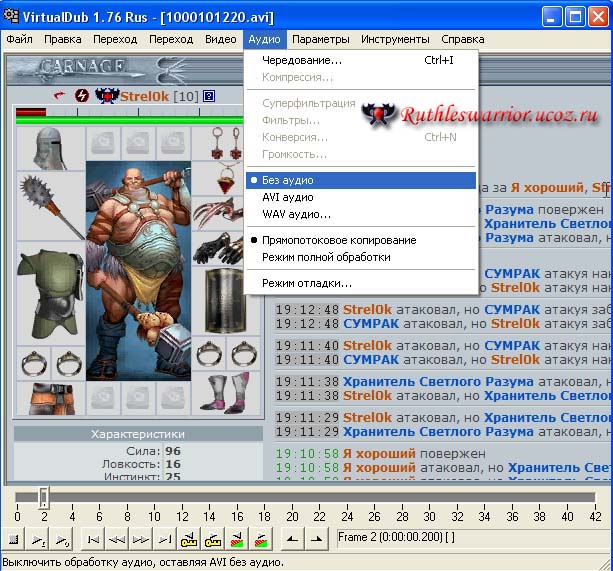This screenshot has width=613, height=571.
Task: Click the seek slider thumb at frame 2
Action: pyautogui.click(x=44, y=498)
